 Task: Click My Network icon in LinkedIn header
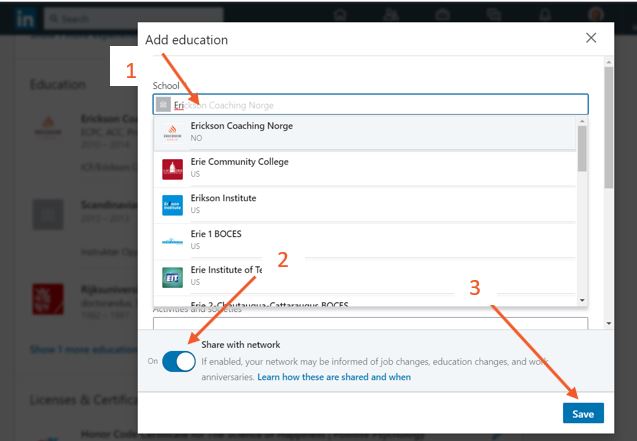(391, 15)
